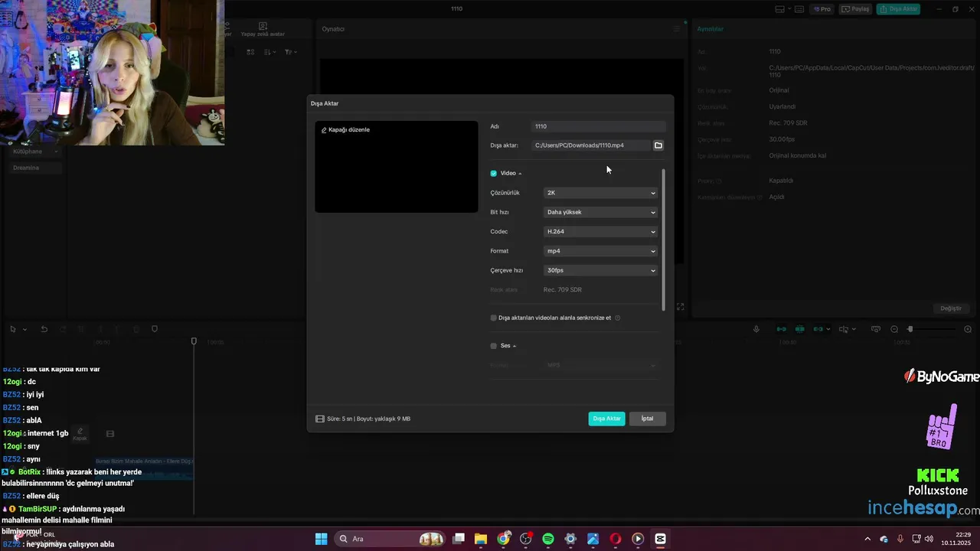Click the cover preview thumbnail
Image resolution: width=980 pixels, height=551 pixels.
[x=397, y=167]
